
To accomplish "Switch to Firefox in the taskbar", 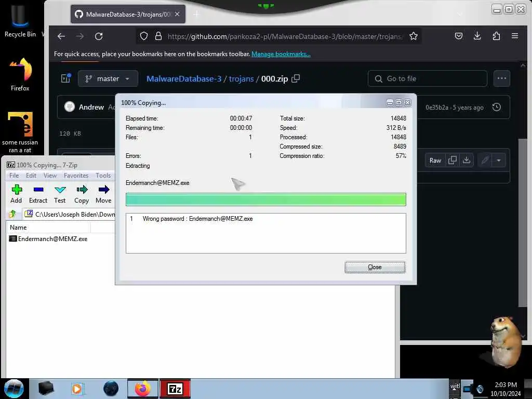I will [x=143, y=389].
